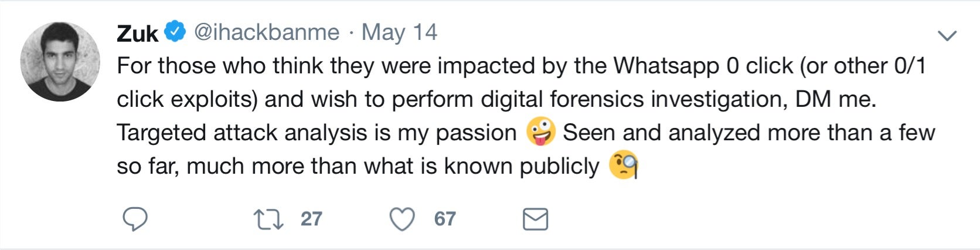
Task: Retweet the Whatsapp exploit tweet
Action: (x=268, y=219)
